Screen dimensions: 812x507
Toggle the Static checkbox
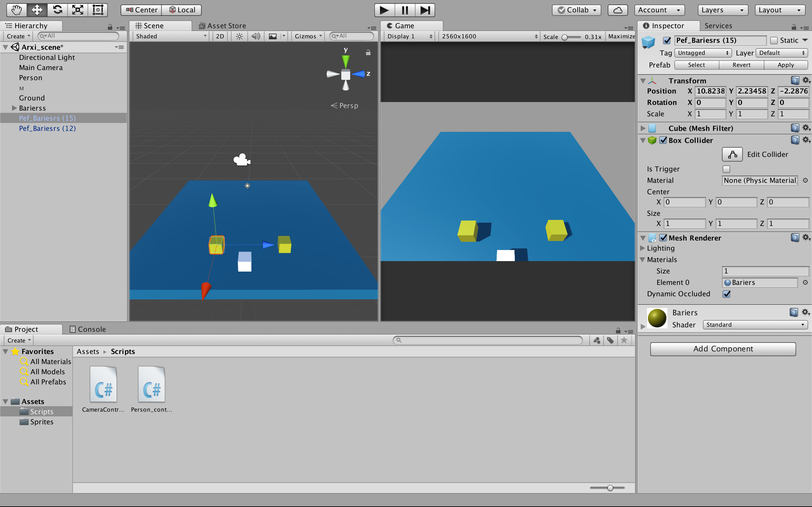point(774,40)
